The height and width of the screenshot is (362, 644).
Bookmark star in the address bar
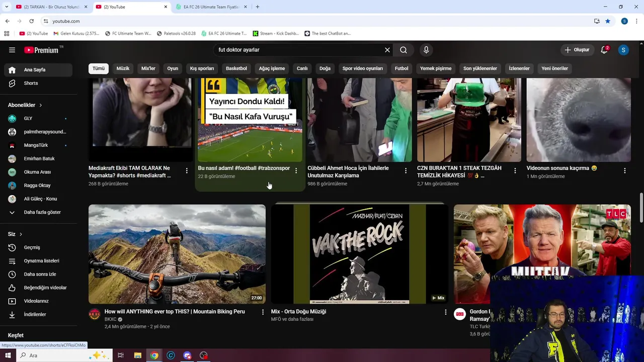[608, 21]
